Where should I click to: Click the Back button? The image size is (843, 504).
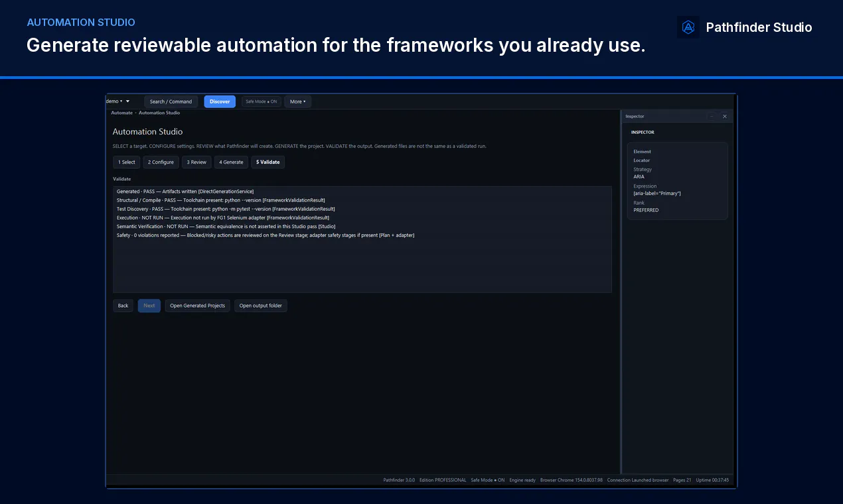123,306
